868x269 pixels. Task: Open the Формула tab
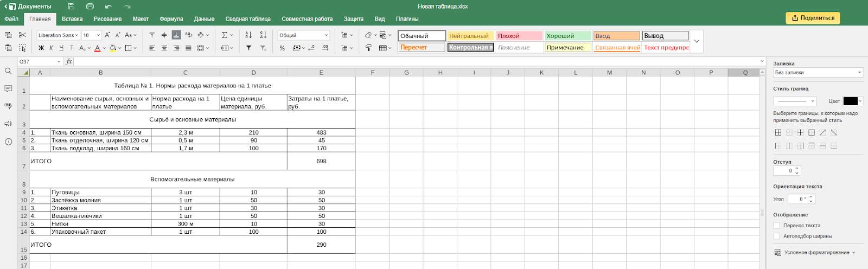(171, 19)
